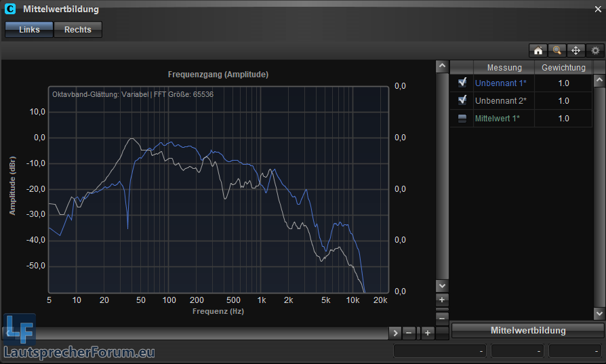Click vertical zoom in plus button

coord(442,300)
